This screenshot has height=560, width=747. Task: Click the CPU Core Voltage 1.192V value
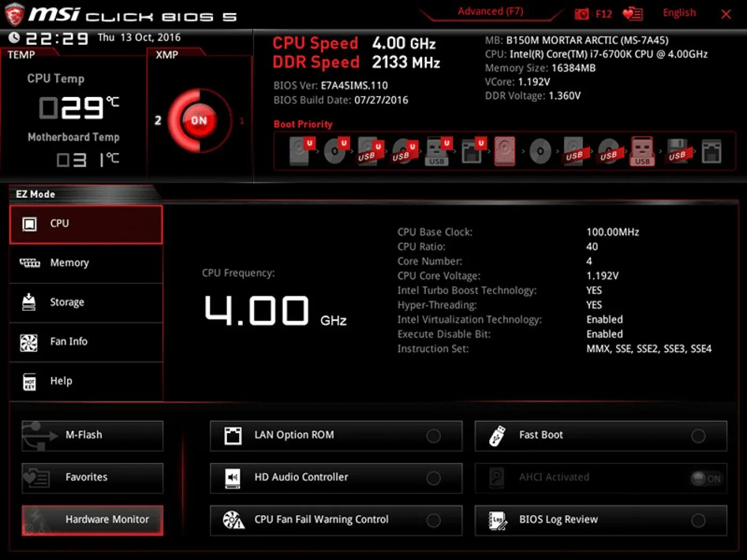coord(602,276)
